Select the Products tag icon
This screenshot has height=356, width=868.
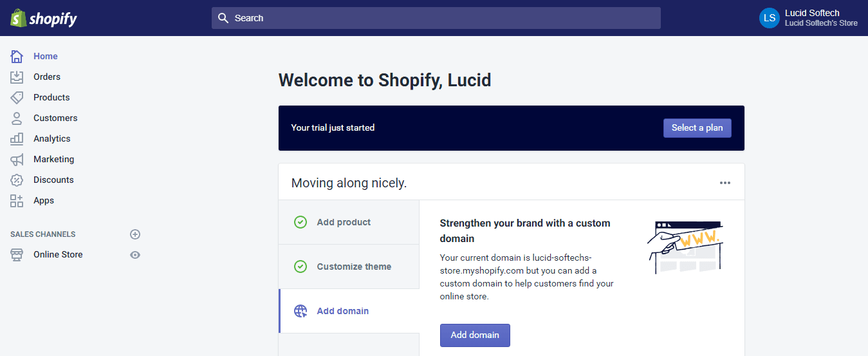coord(17,97)
